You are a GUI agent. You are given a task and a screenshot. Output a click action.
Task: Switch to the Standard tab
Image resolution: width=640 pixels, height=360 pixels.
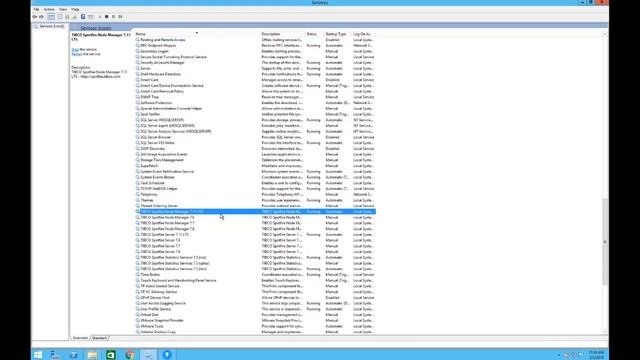[x=99, y=338]
